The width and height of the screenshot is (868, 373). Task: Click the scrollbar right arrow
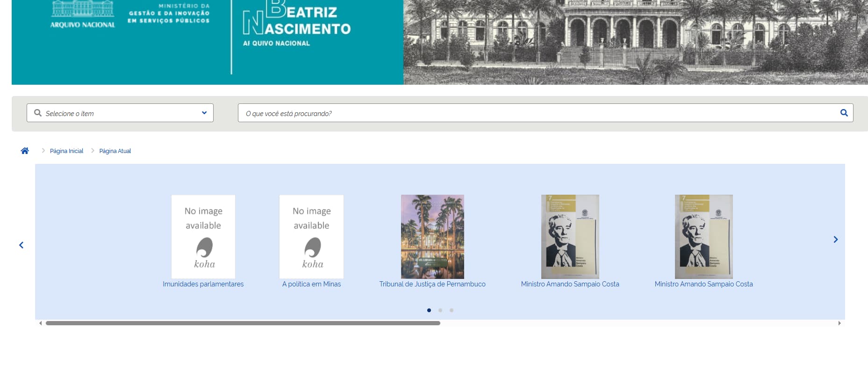[839, 323]
